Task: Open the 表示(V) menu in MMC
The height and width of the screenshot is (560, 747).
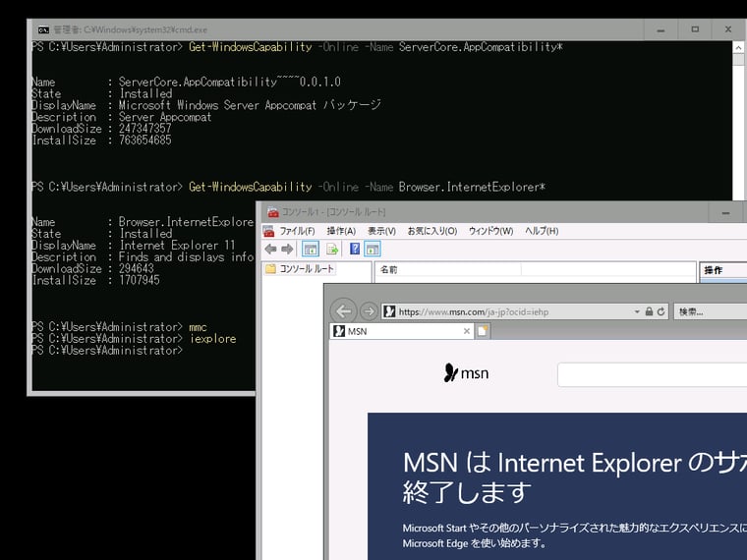Action: [381, 231]
